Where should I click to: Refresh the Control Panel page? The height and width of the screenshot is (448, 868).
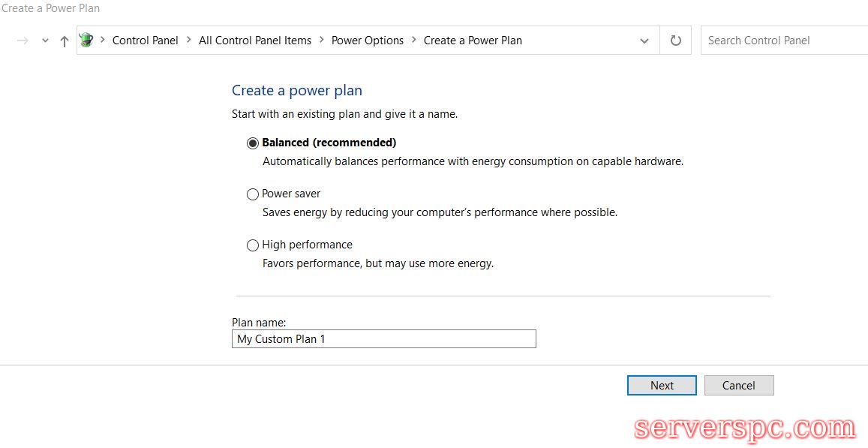click(675, 41)
